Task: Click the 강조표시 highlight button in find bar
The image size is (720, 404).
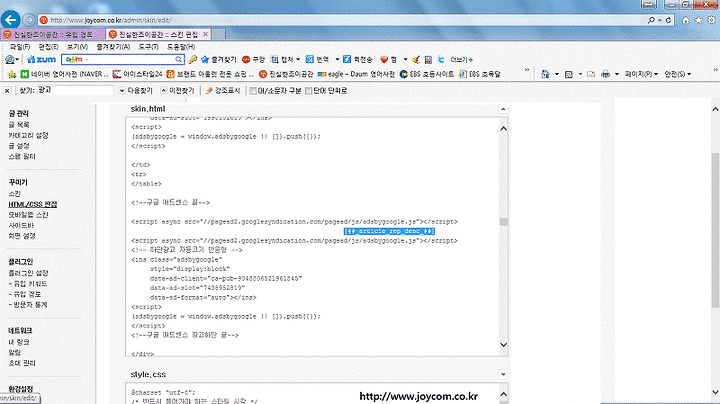Action: pyautogui.click(x=223, y=90)
